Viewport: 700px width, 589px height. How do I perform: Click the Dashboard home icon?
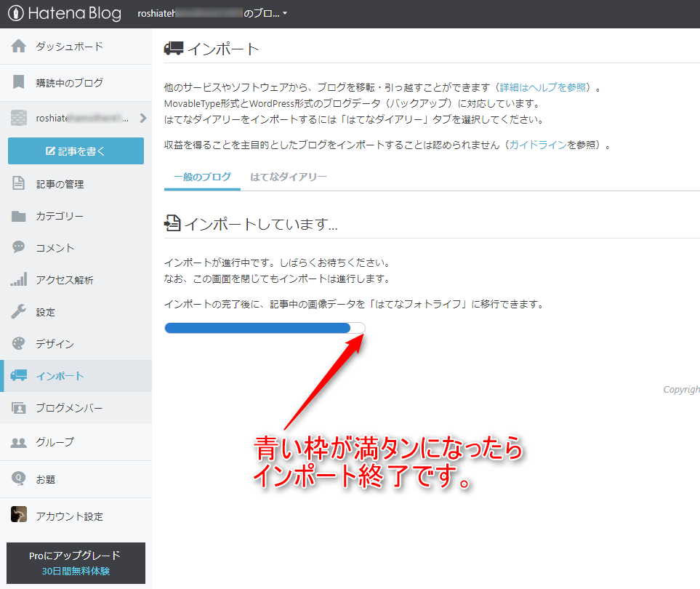tap(18, 46)
